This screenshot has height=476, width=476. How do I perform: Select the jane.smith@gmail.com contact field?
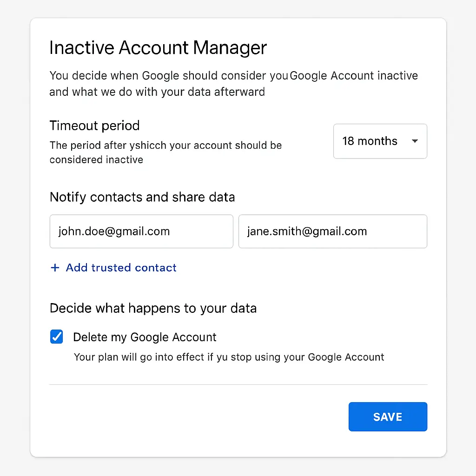pyautogui.click(x=333, y=231)
